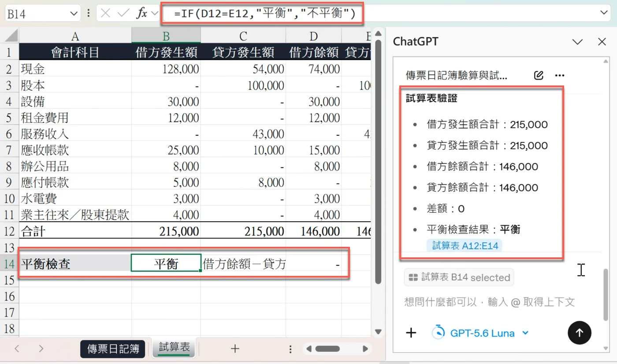Click the formula bar cancel (X) icon

point(105,13)
